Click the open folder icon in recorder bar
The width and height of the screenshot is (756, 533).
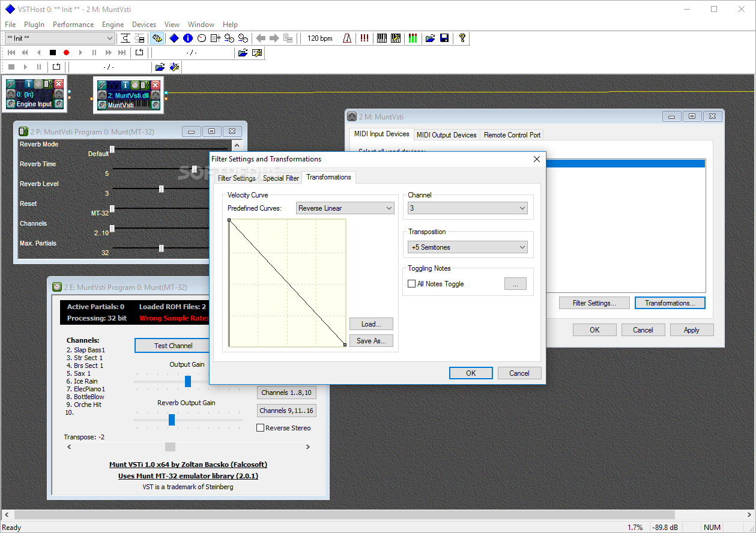pos(243,53)
